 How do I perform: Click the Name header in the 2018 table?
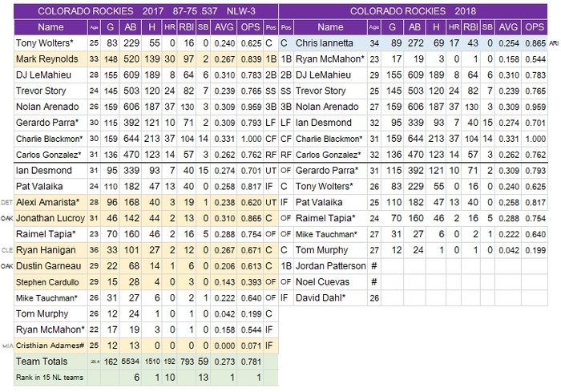point(330,27)
